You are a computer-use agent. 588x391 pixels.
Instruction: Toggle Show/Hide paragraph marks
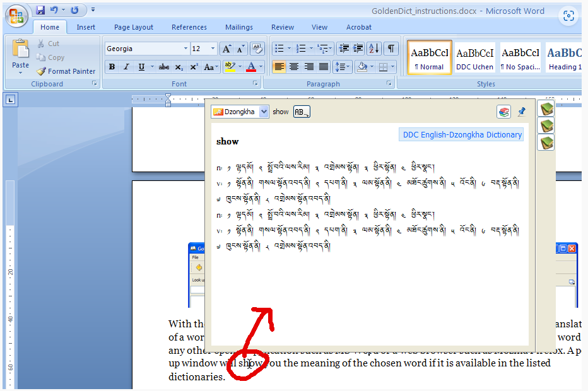(x=391, y=49)
